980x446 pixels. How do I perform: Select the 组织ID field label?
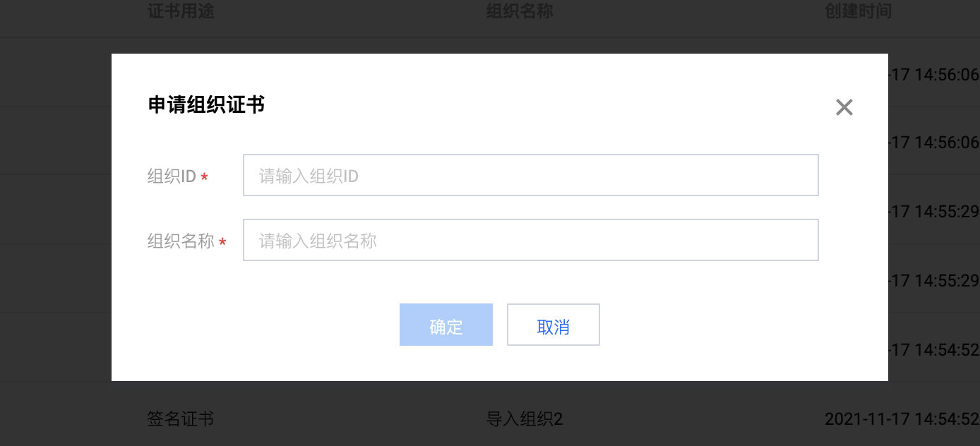point(172,176)
